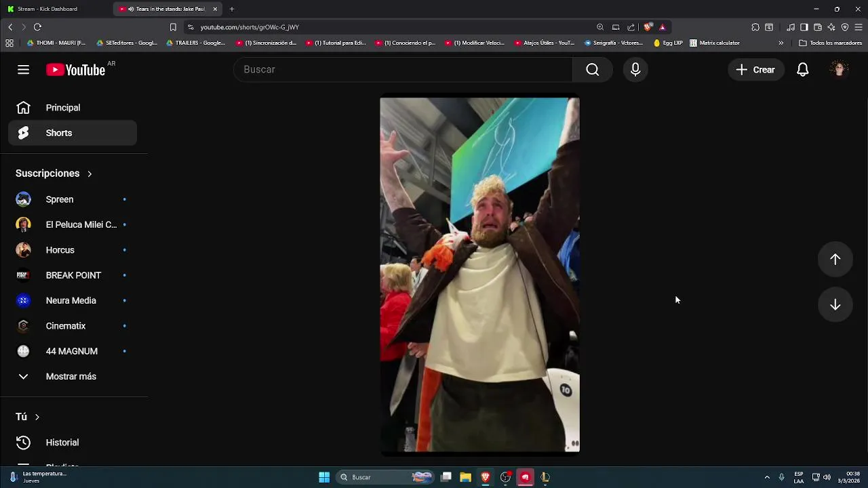Open Matrix calculator bookmark
Viewport: 868px width, 488px height.
tap(715, 43)
